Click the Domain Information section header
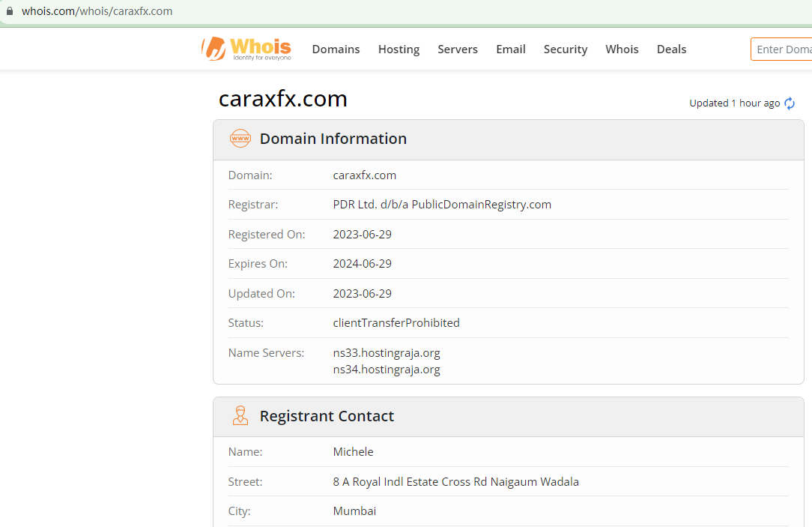The image size is (812, 527). click(x=509, y=140)
